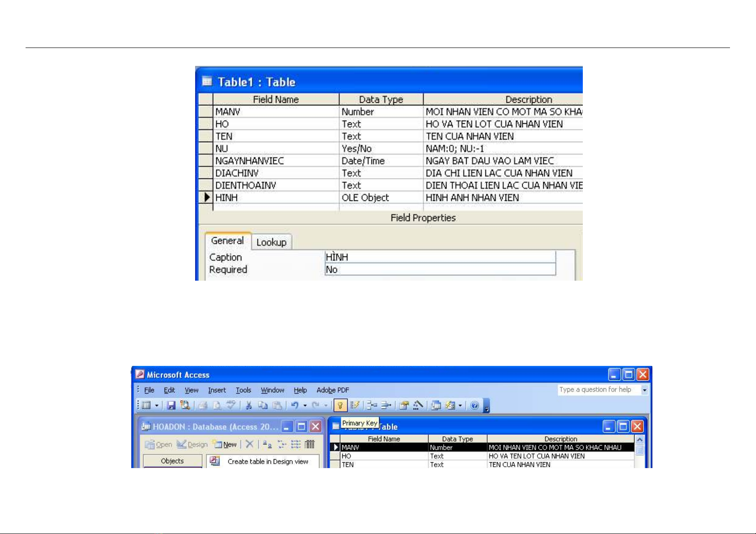Click New button in HOADON database window
This screenshot has height=534, width=756.
(x=226, y=444)
